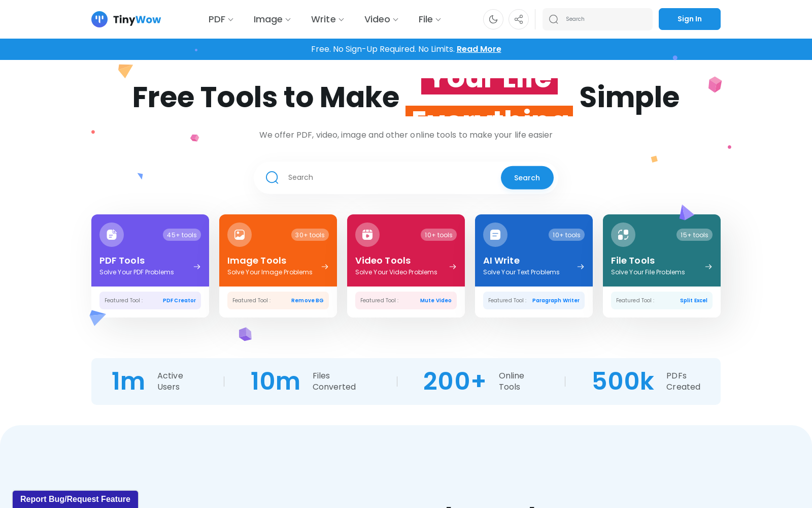Open the share icon button
This screenshot has width=812, height=508.
[519, 19]
